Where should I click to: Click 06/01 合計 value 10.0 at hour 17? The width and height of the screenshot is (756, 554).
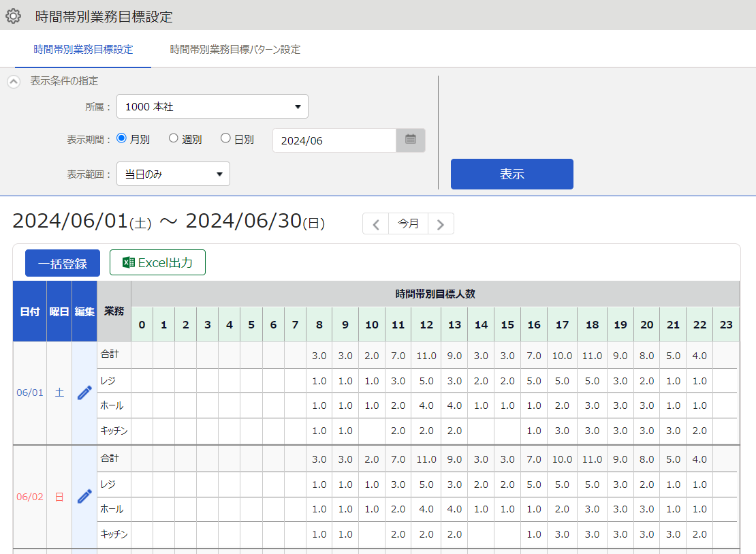[x=562, y=356]
